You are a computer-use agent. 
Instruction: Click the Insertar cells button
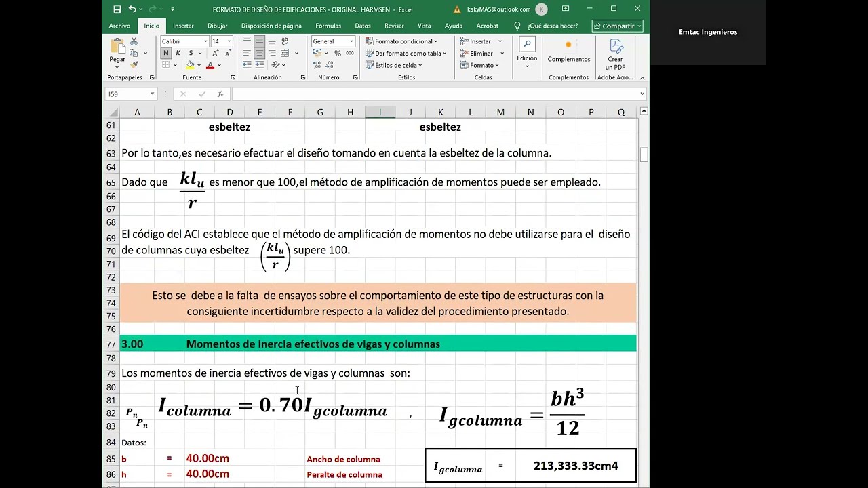click(x=481, y=41)
